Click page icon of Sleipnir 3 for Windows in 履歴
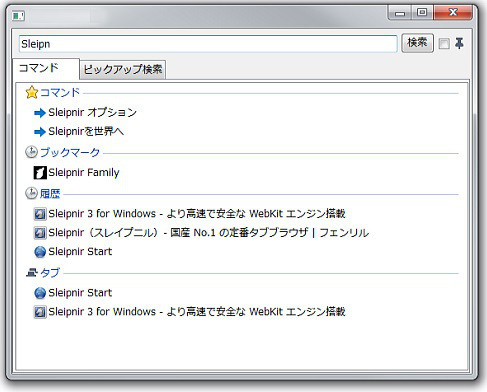487x392 pixels. click(x=40, y=214)
